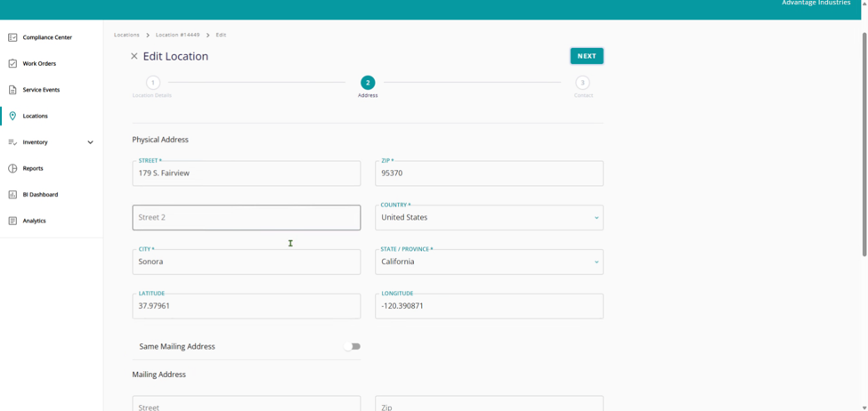Open the State / Province dropdown
868x411 pixels.
(x=490, y=262)
